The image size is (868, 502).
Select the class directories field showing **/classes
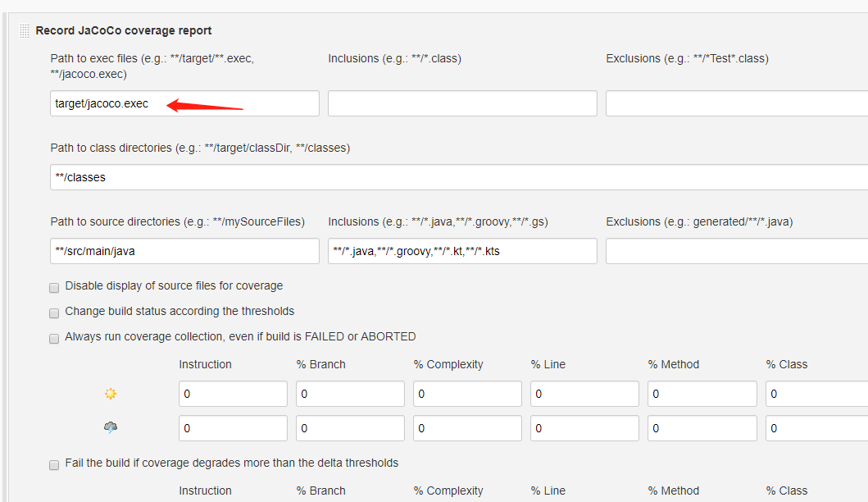[328, 177]
